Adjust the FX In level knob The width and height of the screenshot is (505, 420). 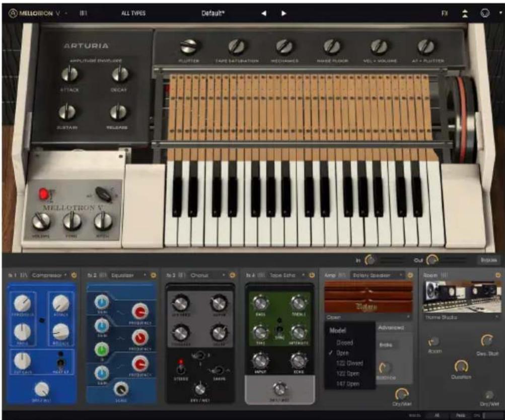coord(370,259)
